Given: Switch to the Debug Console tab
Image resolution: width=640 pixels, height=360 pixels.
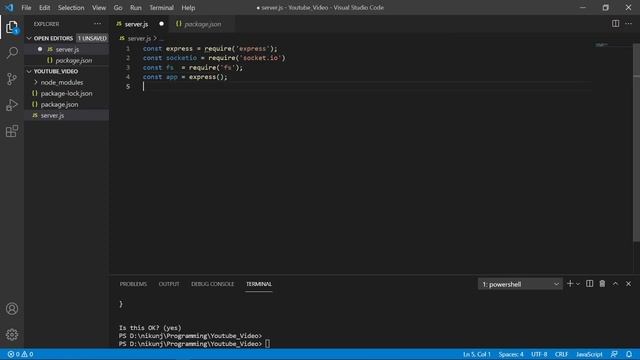Looking at the screenshot, I should (x=213, y=284).
